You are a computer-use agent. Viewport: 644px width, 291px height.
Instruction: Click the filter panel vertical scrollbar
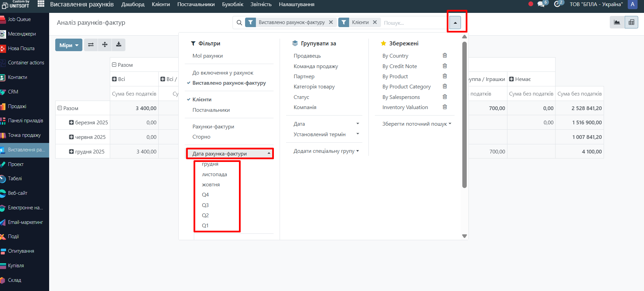(x=464, y=115)
